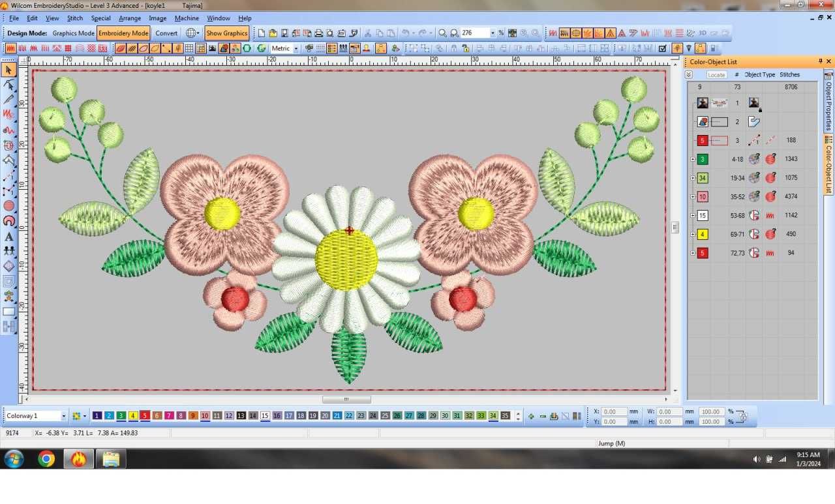Click the Windows Start orb

(x=14, y=459)
